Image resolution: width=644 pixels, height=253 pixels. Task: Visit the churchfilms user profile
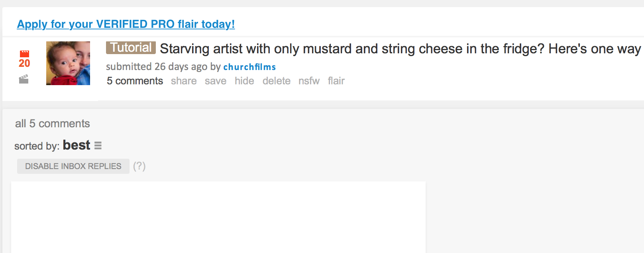pyautogui.click(x=249, y=67)
